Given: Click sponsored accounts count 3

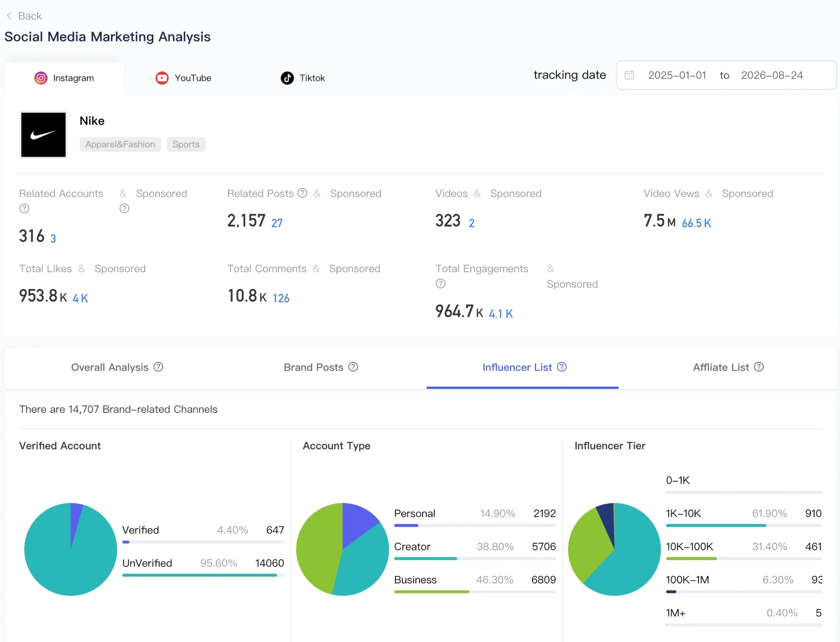Looking at the screenshot, I should pos(53,239).
